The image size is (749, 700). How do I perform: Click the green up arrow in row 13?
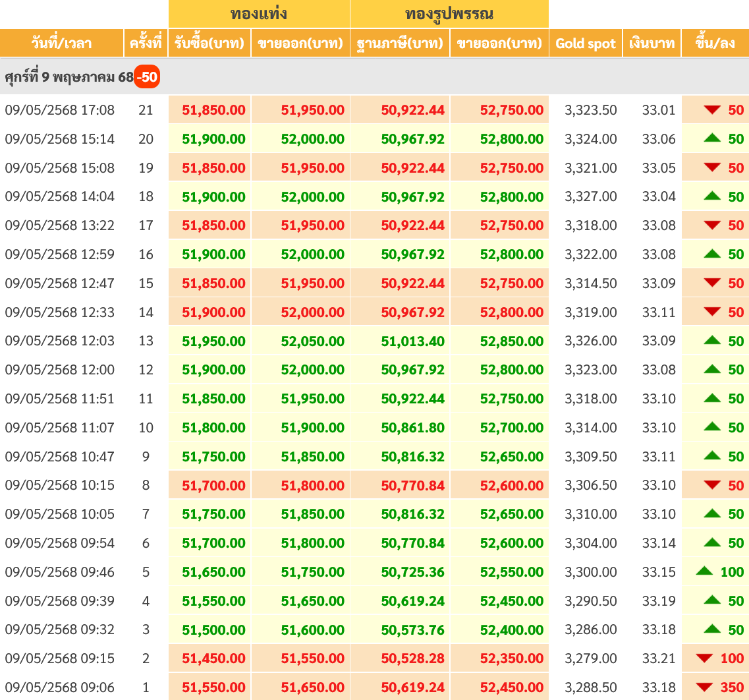point(711,340)
